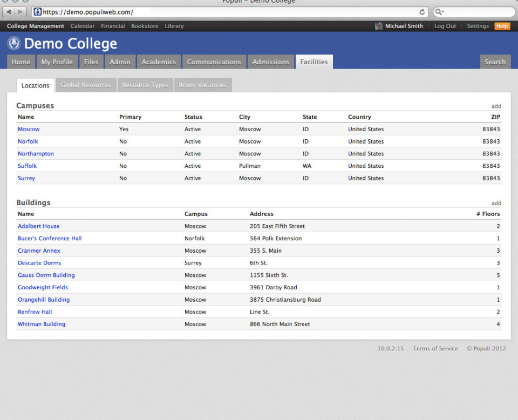Focus the browser URL address field

pos(230,12)
